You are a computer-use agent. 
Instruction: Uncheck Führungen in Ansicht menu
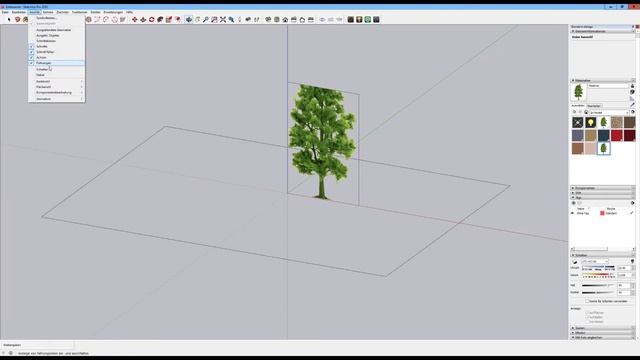(x=56, y=63)
